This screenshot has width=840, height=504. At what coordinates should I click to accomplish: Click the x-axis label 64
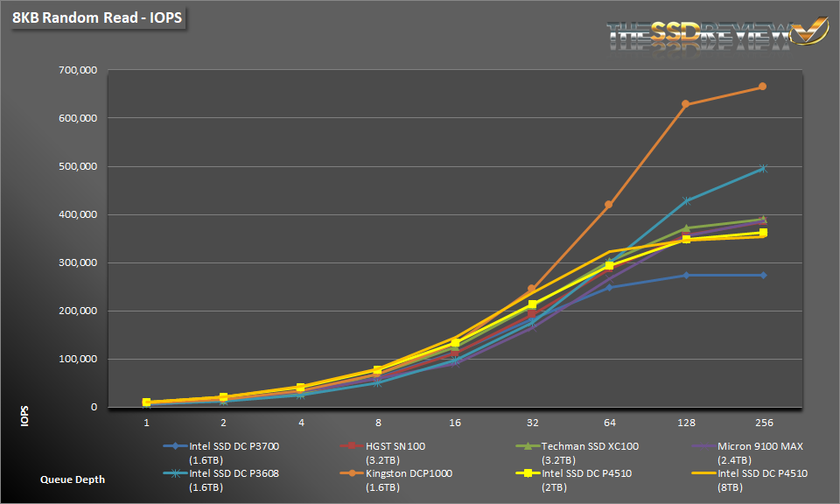pyautogui.click(x=610, y=423)
